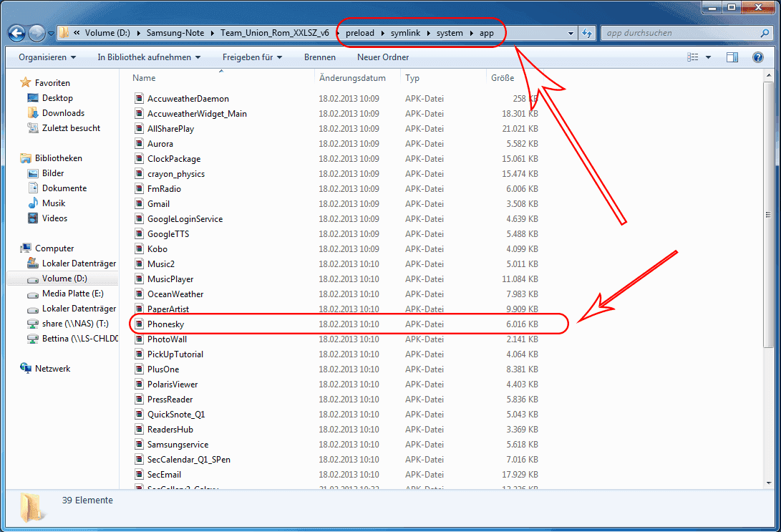Select the Netzwerk item in sidebar

click(52, 369)
